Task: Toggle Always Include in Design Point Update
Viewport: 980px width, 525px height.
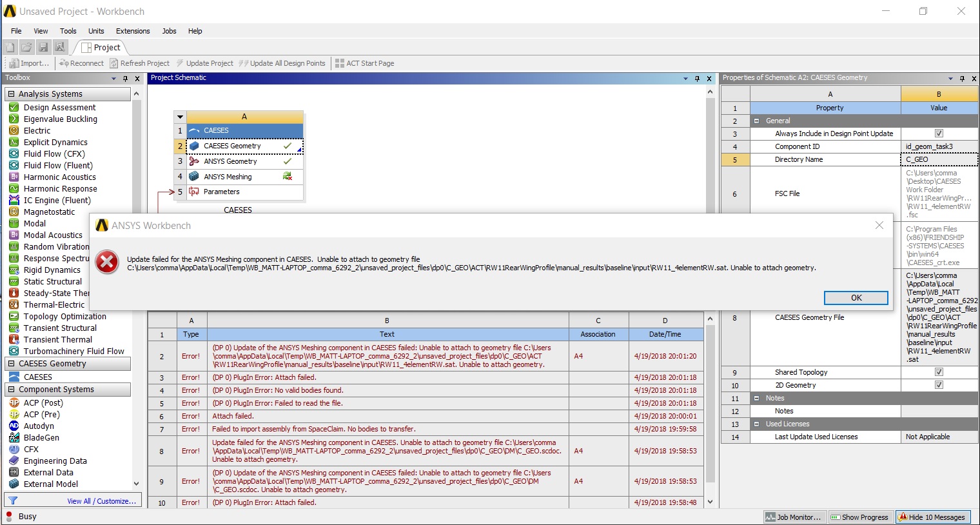Action: point(939,134)
